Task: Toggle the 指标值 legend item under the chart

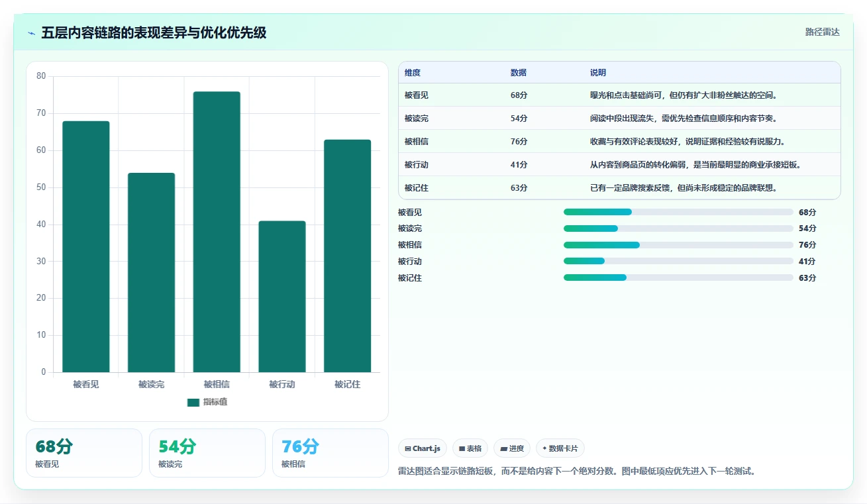Action: click(x=207, y=402)
